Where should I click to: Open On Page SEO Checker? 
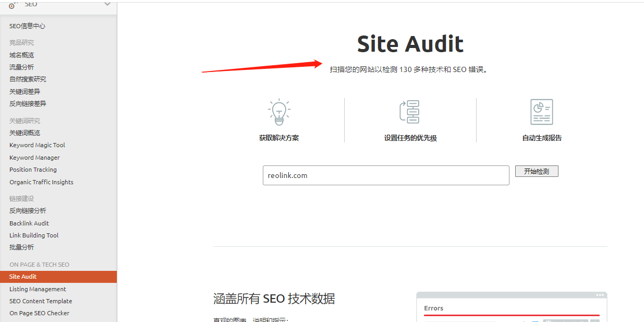click(x=39, y=313)
